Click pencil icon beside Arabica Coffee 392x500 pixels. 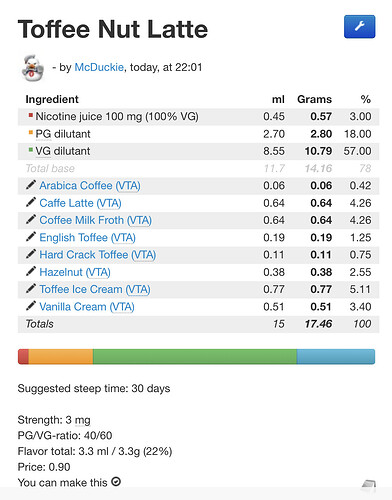31,185
